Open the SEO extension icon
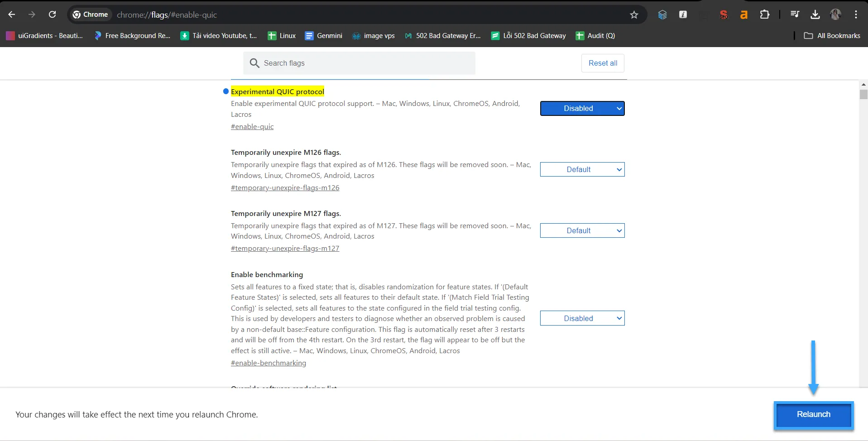The width and height of the screenshot is (868, 441). click(x=724, y=14)
